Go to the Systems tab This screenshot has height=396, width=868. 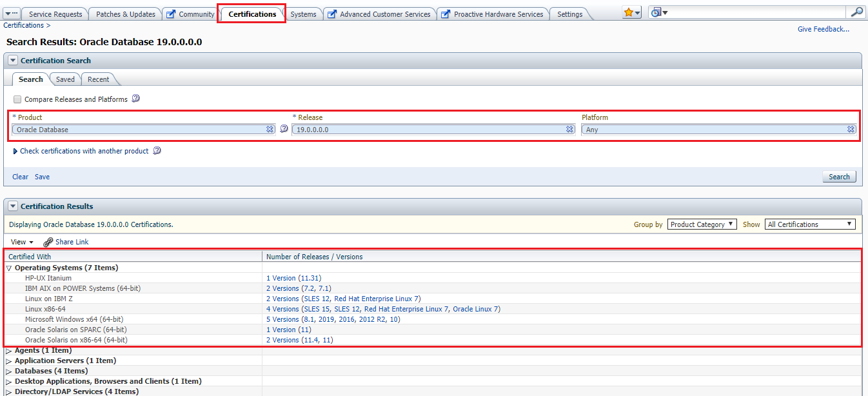[x=303, y=14]
